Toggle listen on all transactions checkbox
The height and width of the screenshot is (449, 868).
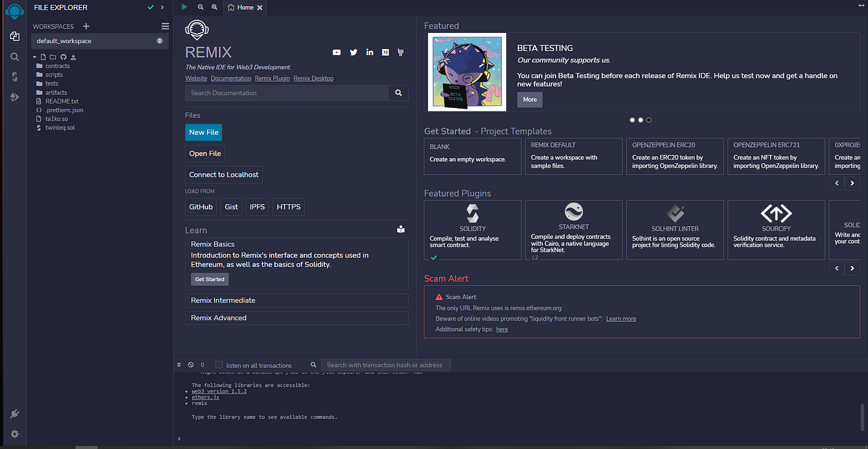(219, 365)
